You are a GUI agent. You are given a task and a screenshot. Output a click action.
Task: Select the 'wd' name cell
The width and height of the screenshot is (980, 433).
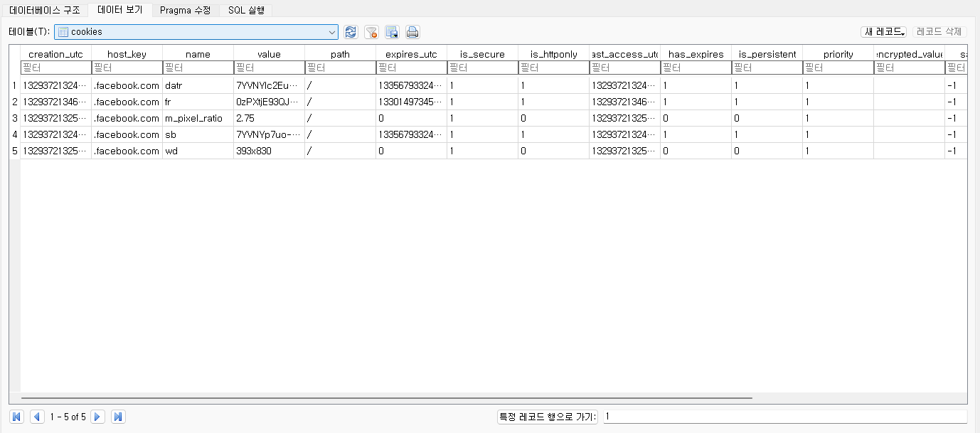coord(198,151)
